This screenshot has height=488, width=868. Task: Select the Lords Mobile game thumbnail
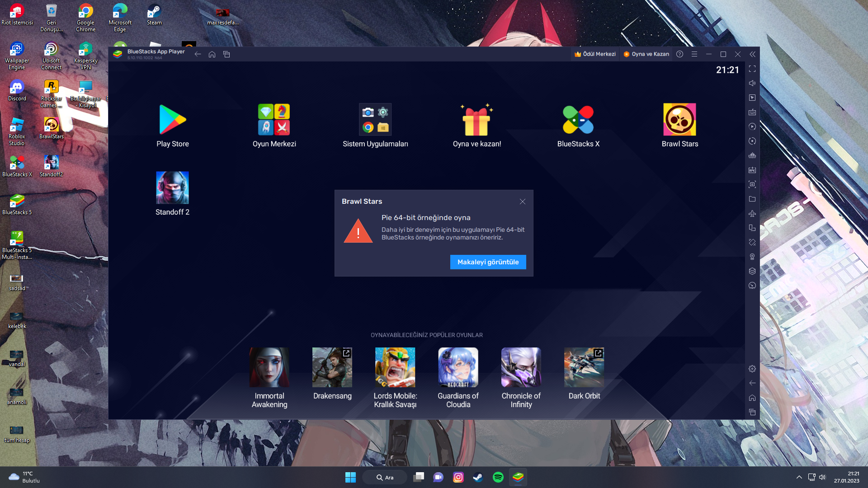(x=395, y=367)
